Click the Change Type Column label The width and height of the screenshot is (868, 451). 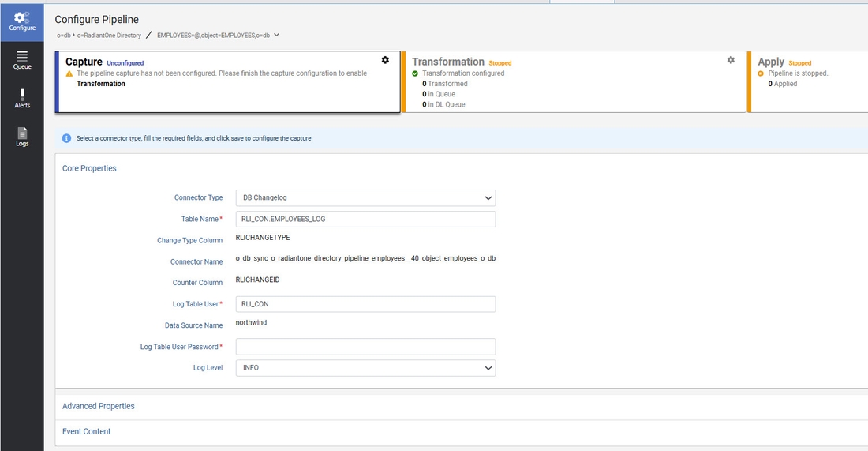coord(189,240)
